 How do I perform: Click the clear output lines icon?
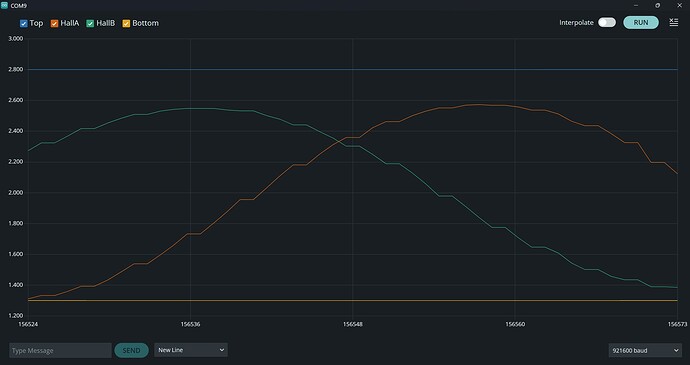point(674,22)
